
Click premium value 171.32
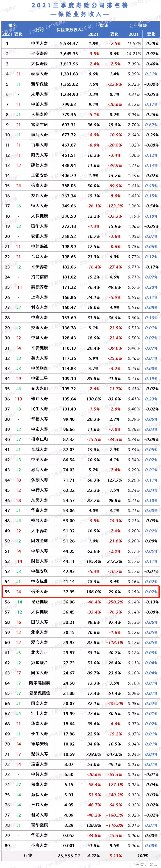click(x=69, y=287)
